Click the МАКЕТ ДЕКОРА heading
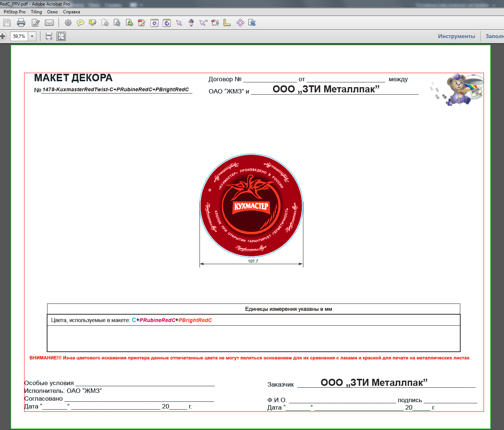This screenshot has height=430, width=504. pos(73,78)
